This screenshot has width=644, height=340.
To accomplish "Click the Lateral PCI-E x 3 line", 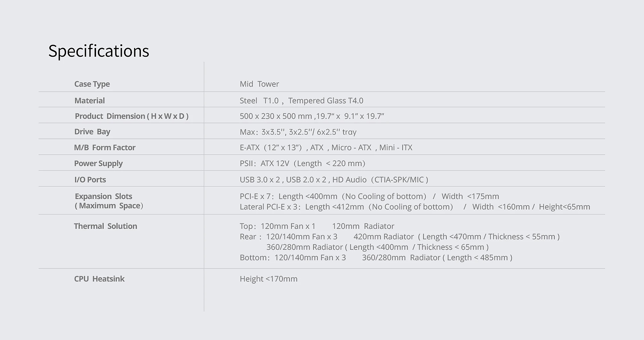I will pyautogui.click(x=415, y=207).
